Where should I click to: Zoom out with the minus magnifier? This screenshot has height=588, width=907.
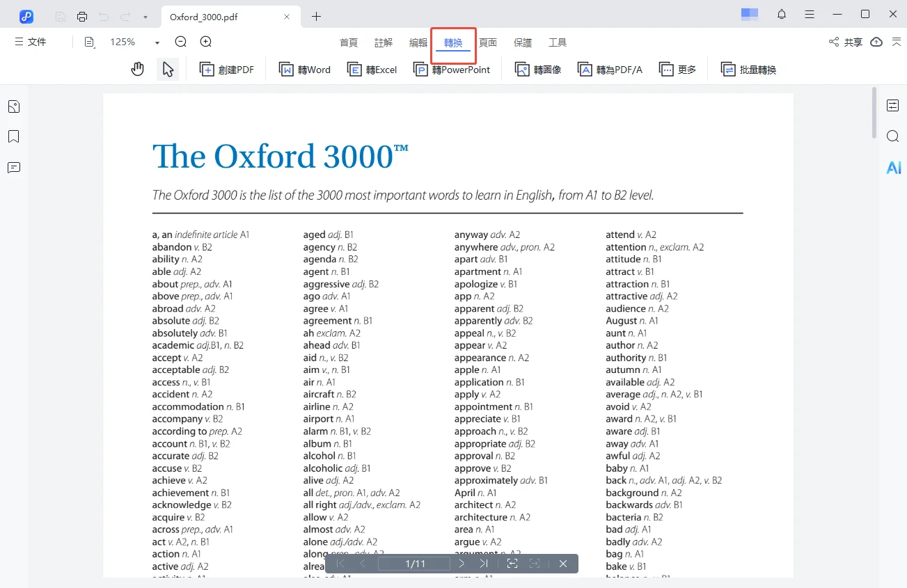181,42
